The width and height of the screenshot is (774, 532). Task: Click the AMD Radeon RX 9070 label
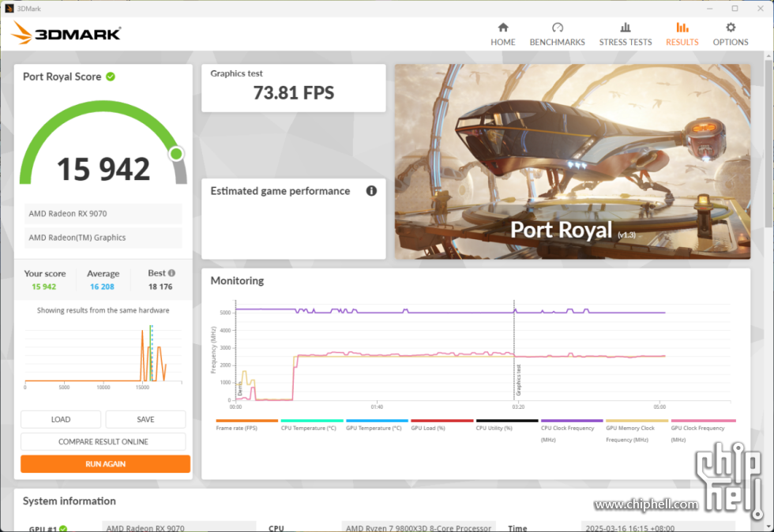(103, 214)
